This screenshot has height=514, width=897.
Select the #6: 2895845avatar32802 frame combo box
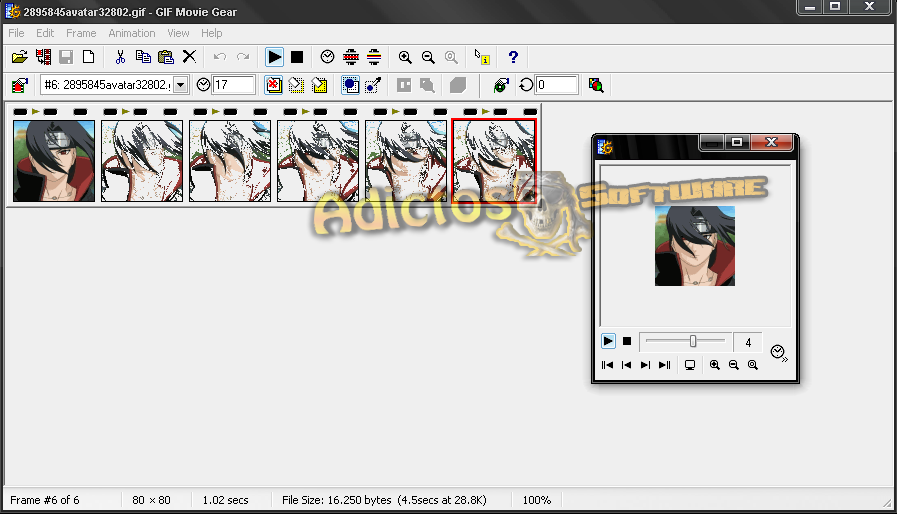click(x=114, y=85)
